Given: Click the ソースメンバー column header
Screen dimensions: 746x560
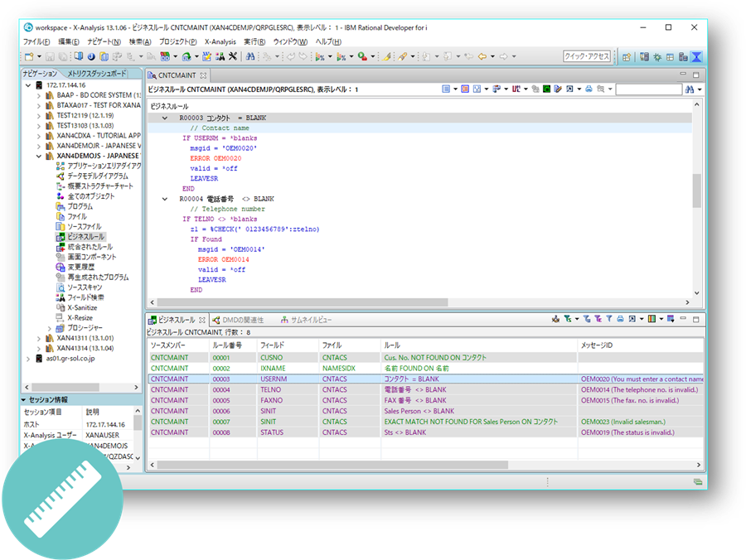Looking at the screenshot, I should click(179, 345).
